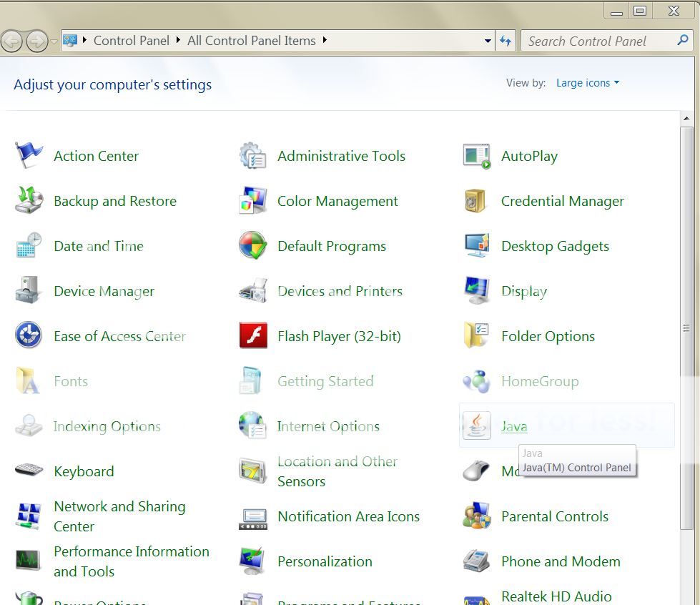Open the Realtek HD Audio link
The width and height of the screenshot is (700, 605).
coord(556,596)
